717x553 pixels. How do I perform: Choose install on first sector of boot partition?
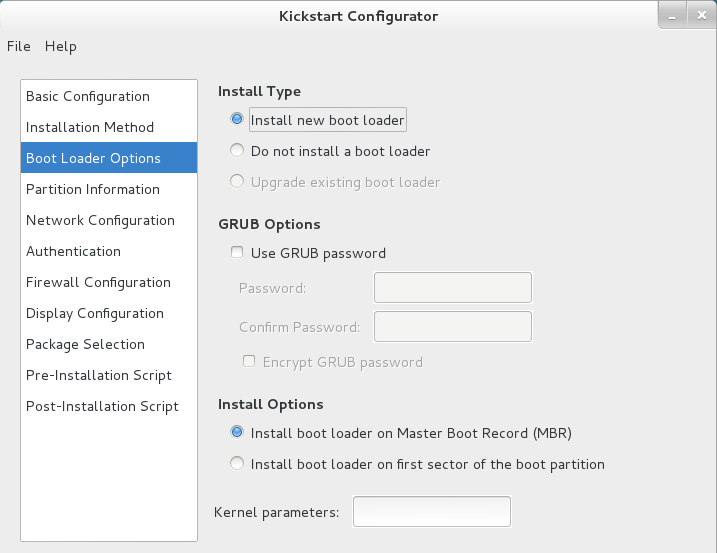point(237,464)
